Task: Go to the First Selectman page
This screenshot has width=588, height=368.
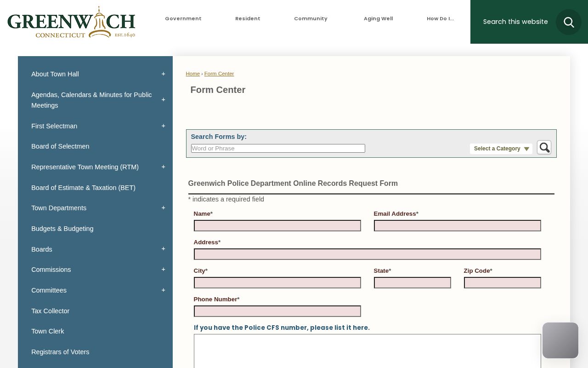Action: click(x=54, y=126)
